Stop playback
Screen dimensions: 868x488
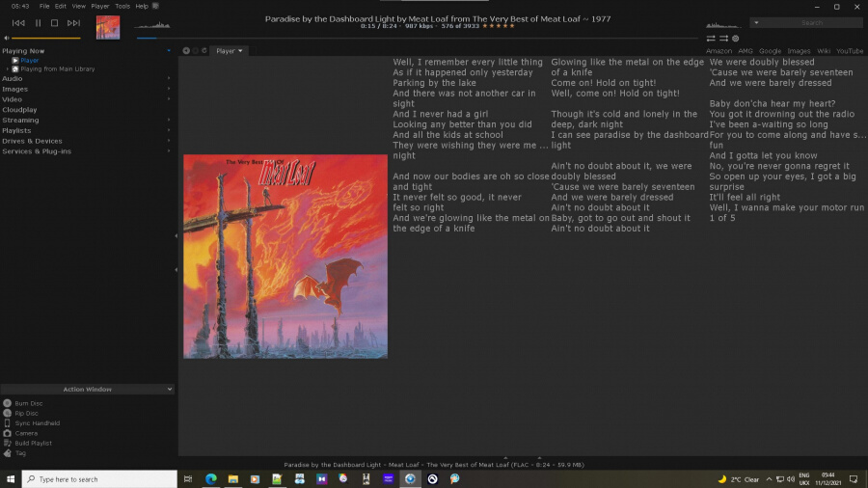(x=54, y=23)
